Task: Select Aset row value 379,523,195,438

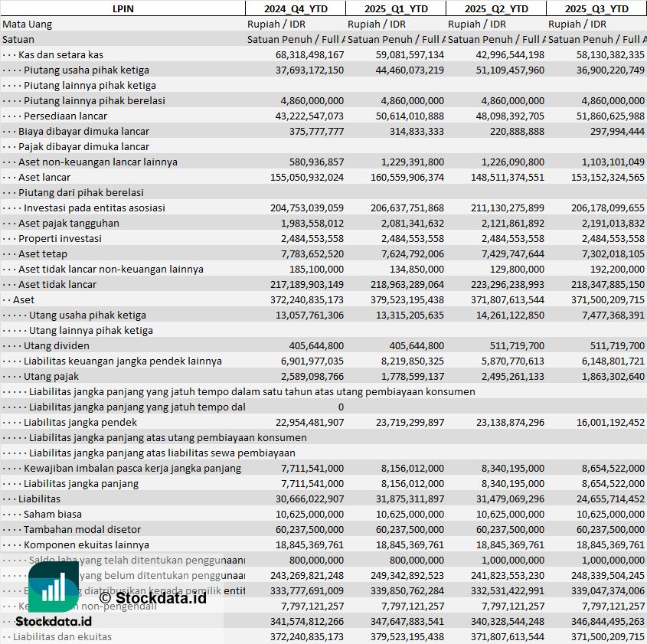Action: pos(407,299)
